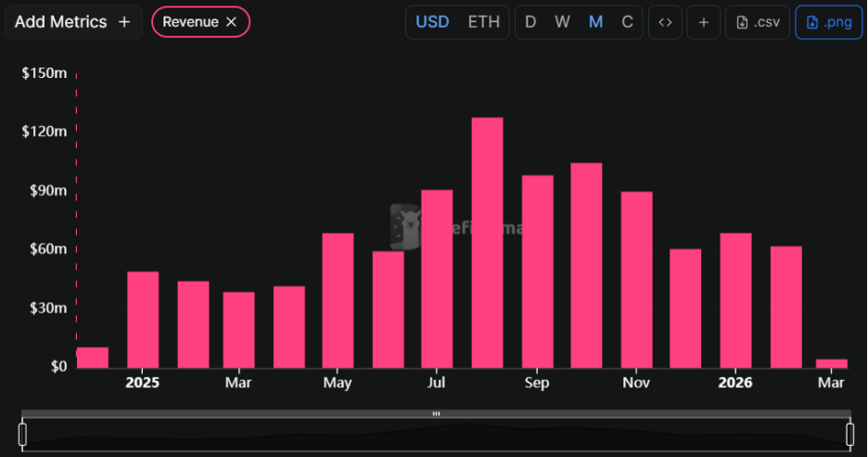Remove the Revenue metric chip
868x457 pixels.
231,22
